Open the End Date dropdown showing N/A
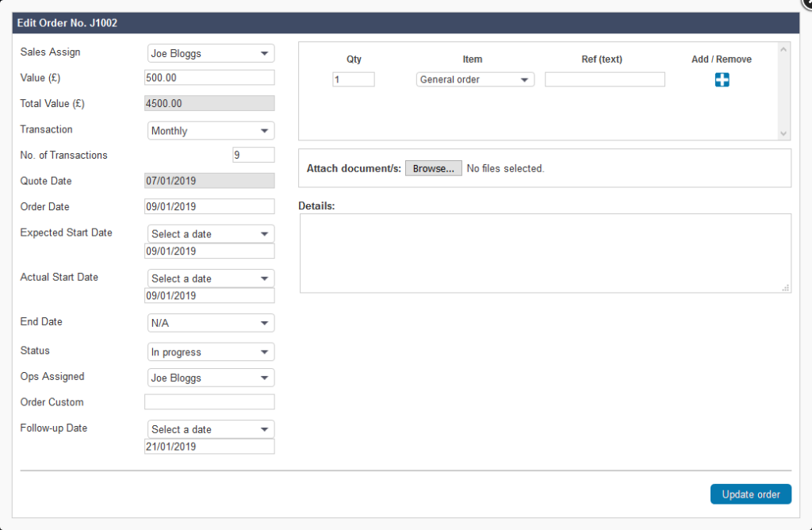The width and height of the screenshot is (812, 530). coord(209,322)
